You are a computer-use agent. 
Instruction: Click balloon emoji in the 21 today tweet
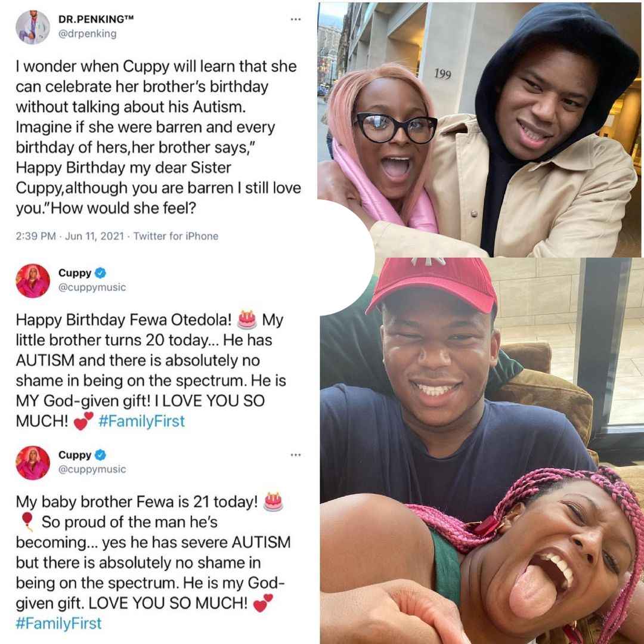[27, 522]
